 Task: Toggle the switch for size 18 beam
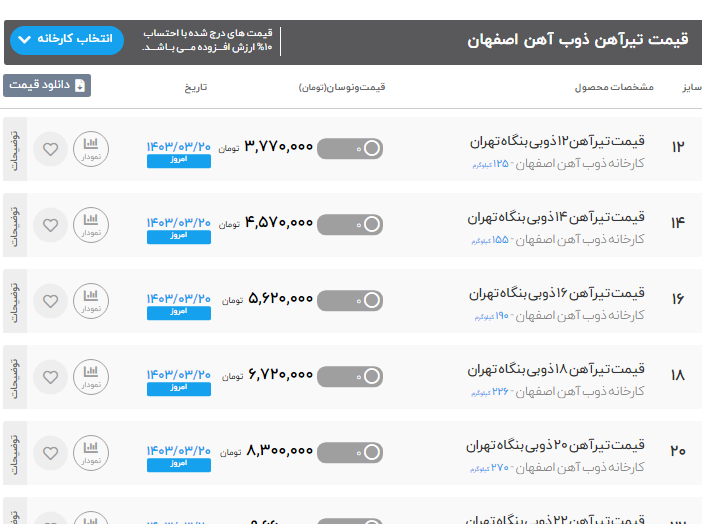point(350,376)
